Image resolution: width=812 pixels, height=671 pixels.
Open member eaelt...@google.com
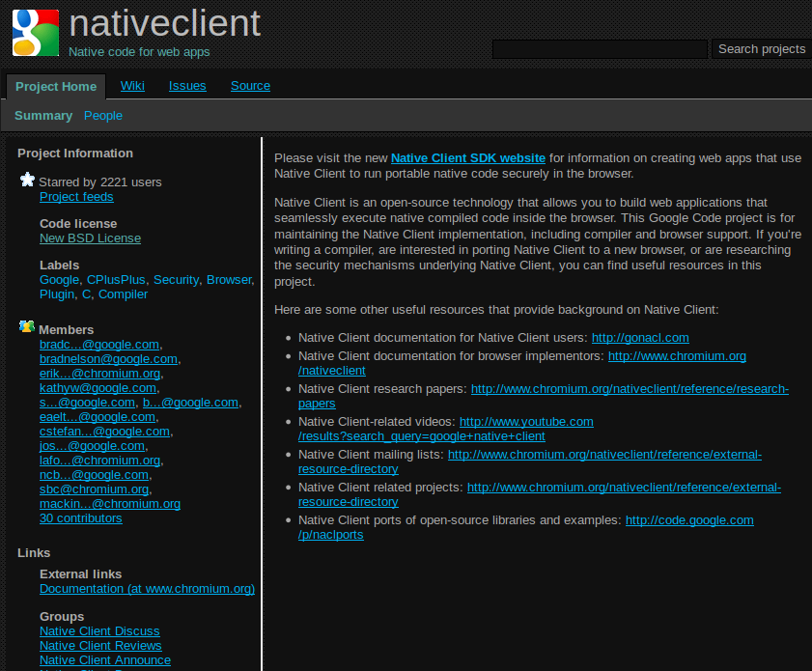pyautogui.click(x=98, y=417)
